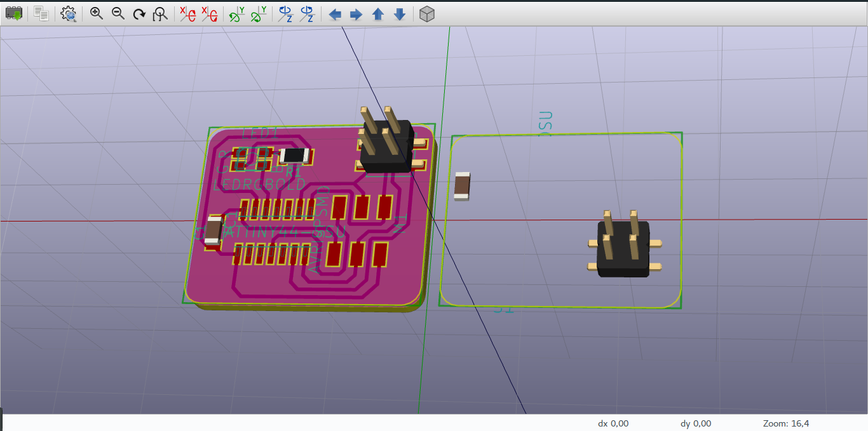
Task: Toggle orthographic projection mode
Action: (x=426, y=13)
